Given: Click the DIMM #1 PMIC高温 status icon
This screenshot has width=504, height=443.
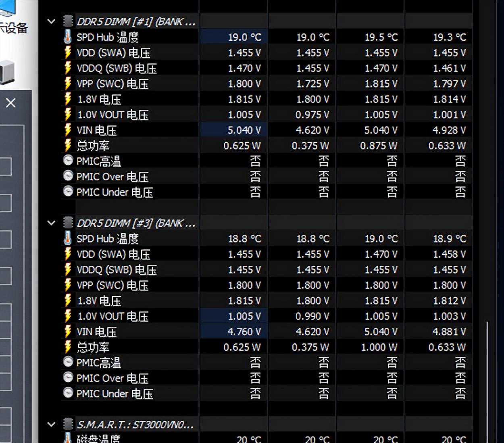Looking at the screenshot, I should click(68, 161).
